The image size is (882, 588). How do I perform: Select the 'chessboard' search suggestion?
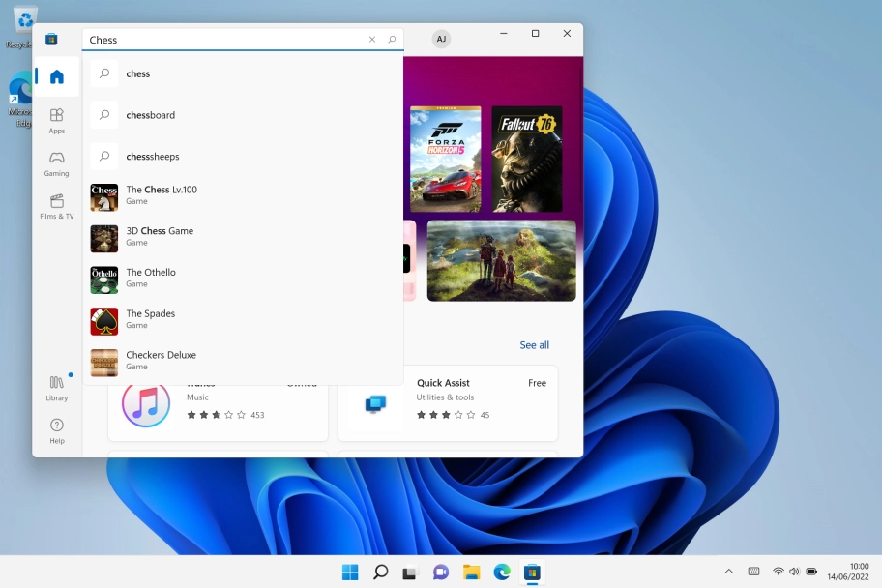pos(150,115)
